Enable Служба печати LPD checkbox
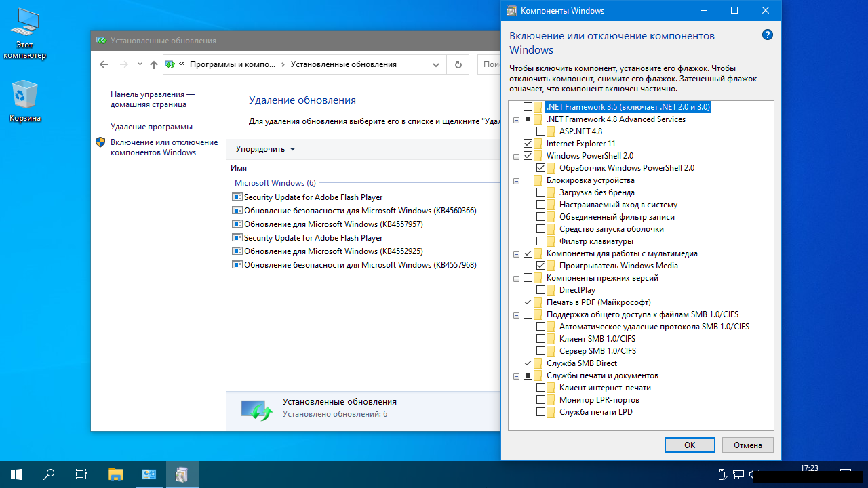 point(541,412)
